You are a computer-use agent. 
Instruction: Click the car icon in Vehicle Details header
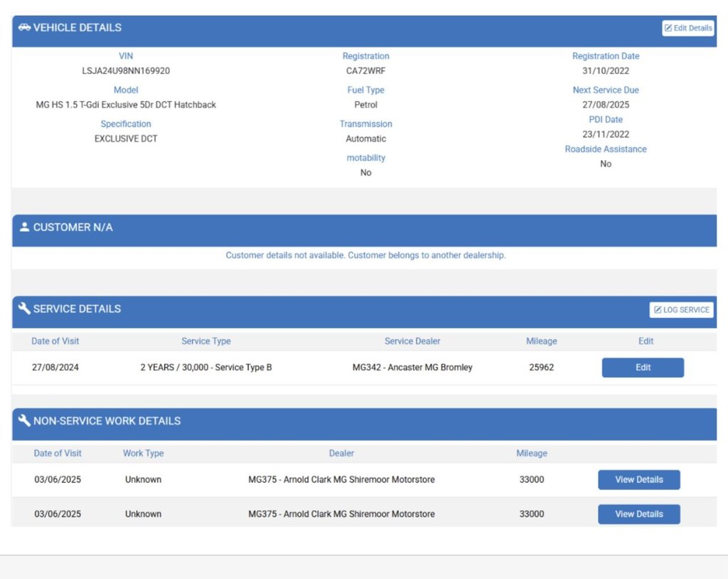pos(24,28)
